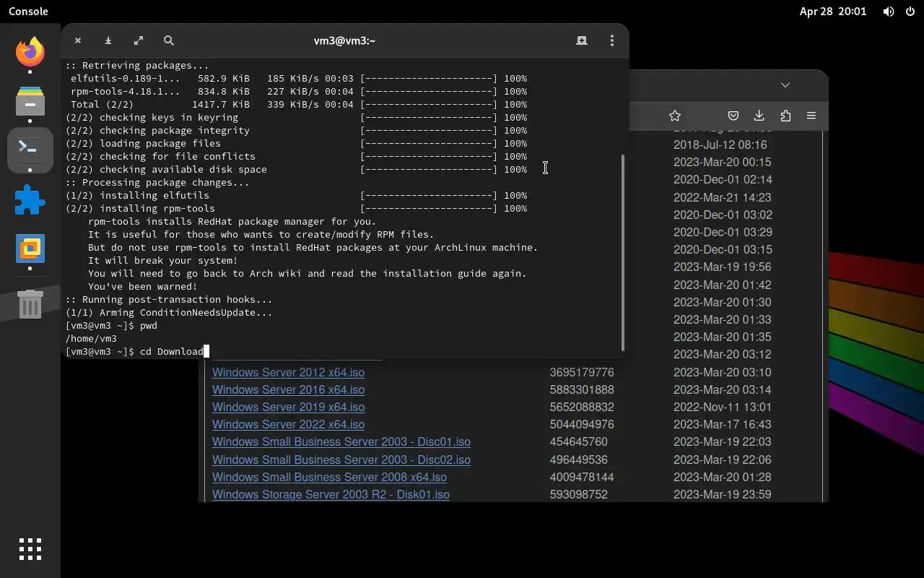Click the file size 593098752
The width and height of the screenshot is (924, 578).
click(578, 494)
